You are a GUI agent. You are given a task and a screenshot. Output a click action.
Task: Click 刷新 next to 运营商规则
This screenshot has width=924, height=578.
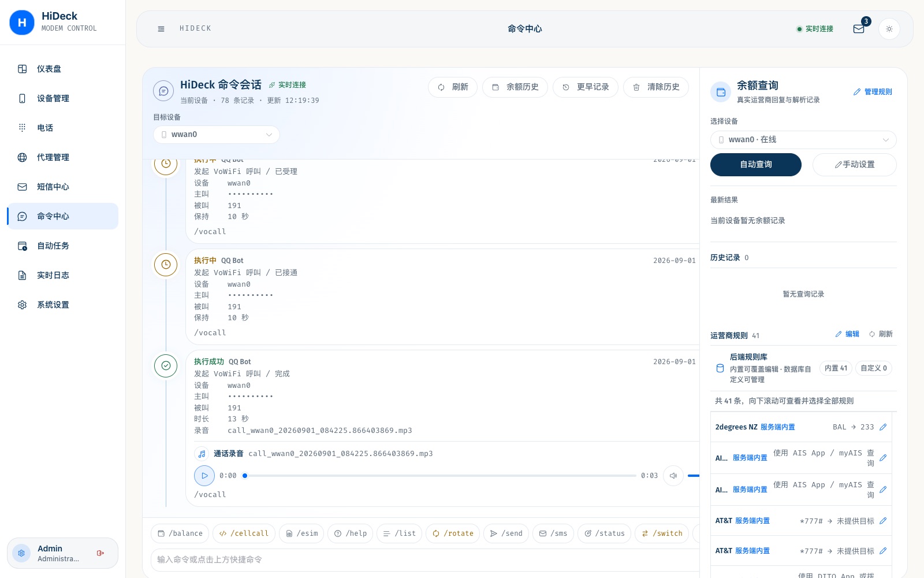point(881,334)
